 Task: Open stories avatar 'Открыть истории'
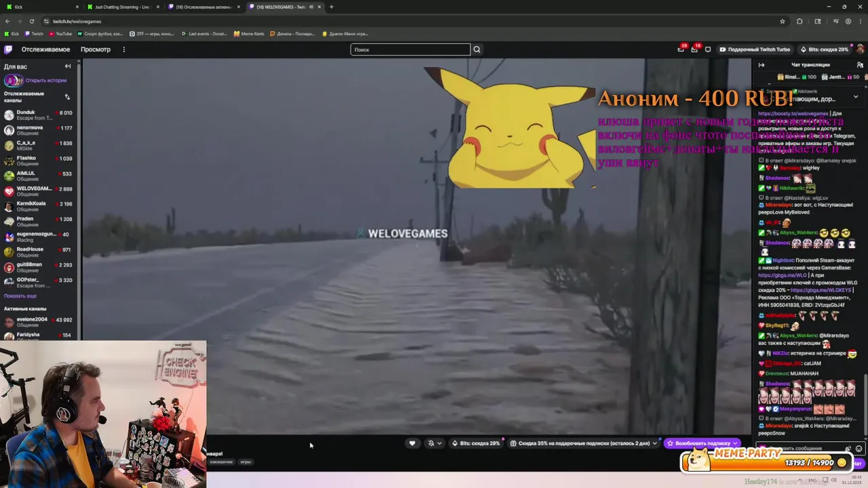(14, 80)
